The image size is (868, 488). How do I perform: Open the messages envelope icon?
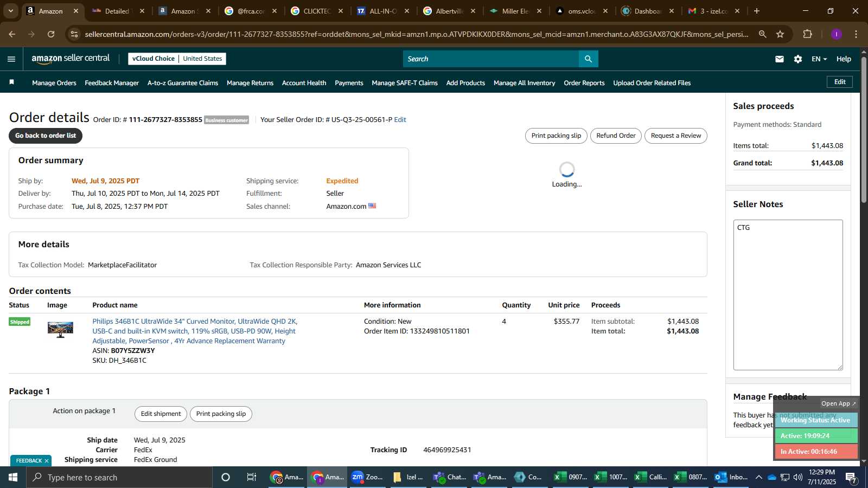tap(780, 59)
